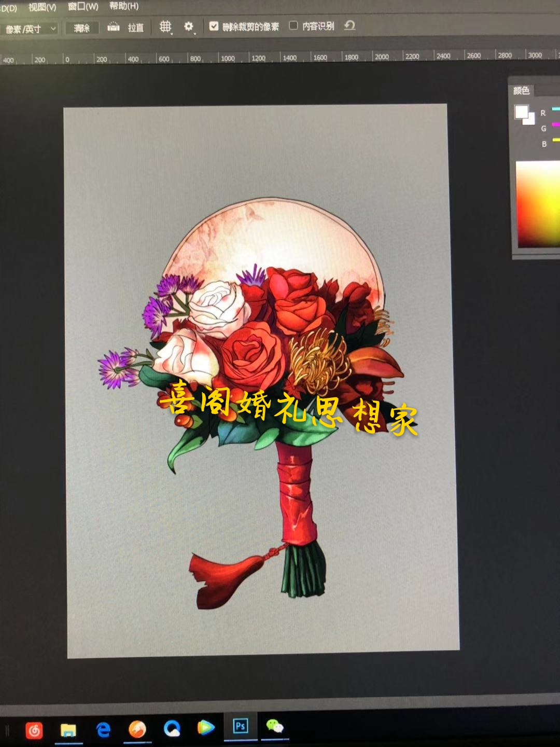Open the orange browser taskbar icon
560x747 pixels.
tap(137, 729)
